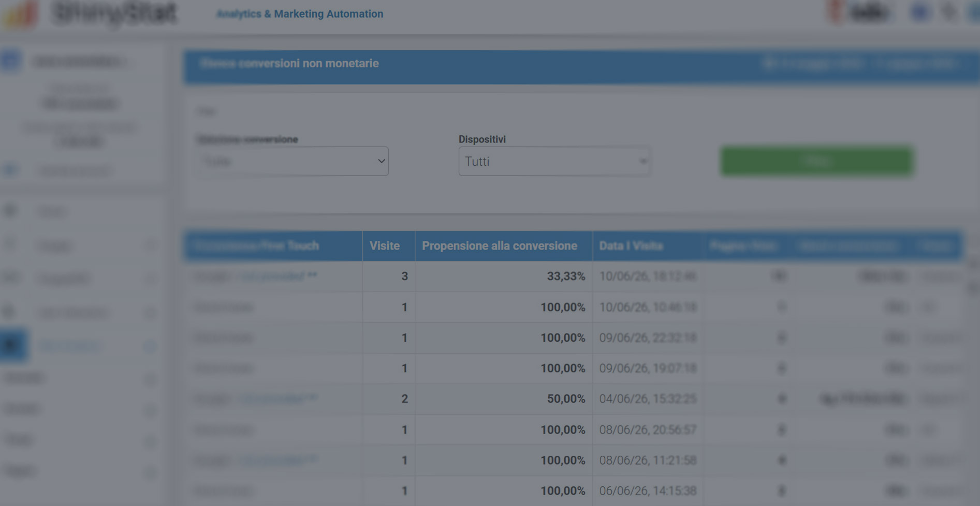The width and height of the screenshot is (980, 506).
Task: Click Elenco conversioni non monetarie heading
Action: pyautogui.click(x=289, y=64)
